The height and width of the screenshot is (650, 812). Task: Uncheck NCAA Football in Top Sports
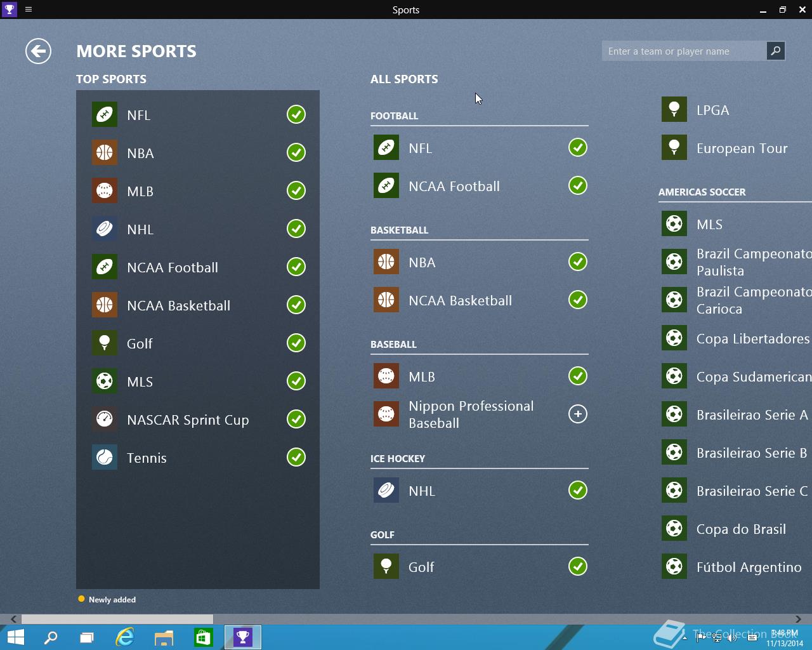(x=296, y=267)
